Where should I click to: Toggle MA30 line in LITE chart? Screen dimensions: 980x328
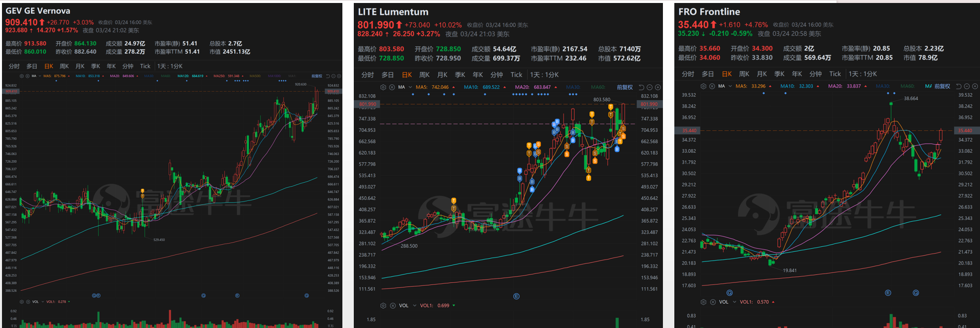tap(573, 87)
